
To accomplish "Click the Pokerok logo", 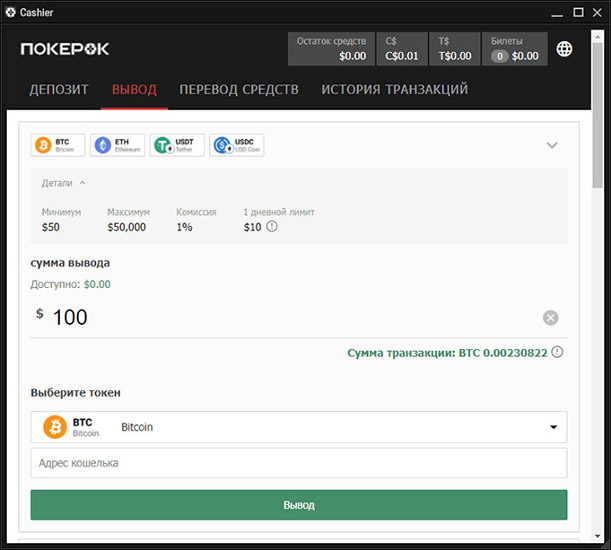I will tap(65, 49).
